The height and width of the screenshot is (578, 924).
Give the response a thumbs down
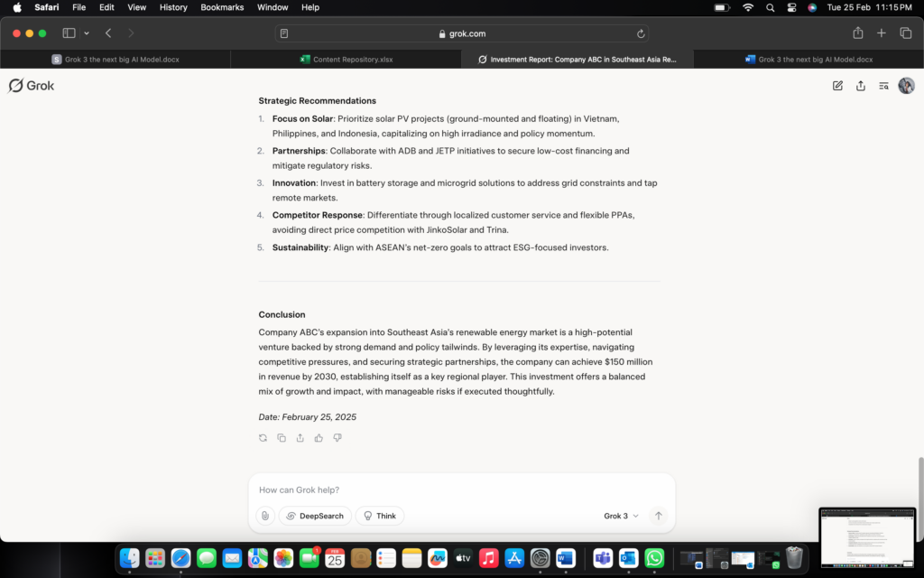(337, 438)
